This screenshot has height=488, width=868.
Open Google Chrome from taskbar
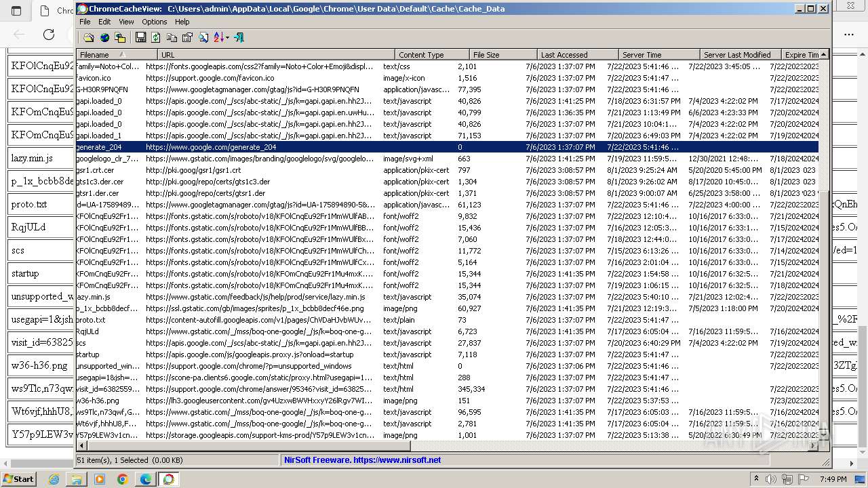[x=123, y=479]
